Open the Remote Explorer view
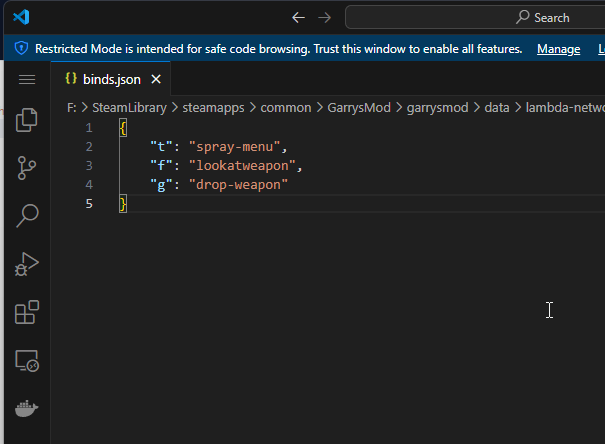The width and height of the screenshot is (605, 444). tap(27, 362)
